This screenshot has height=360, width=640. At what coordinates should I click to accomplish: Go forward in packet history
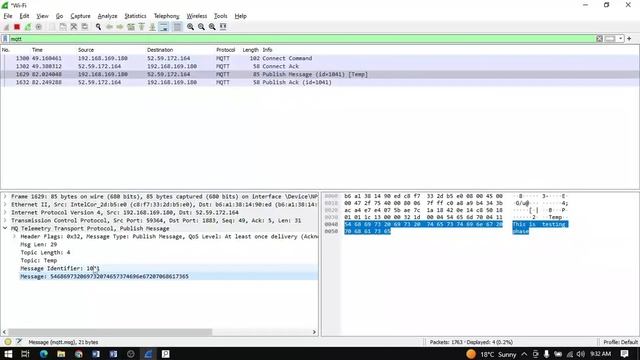[120, 27]
